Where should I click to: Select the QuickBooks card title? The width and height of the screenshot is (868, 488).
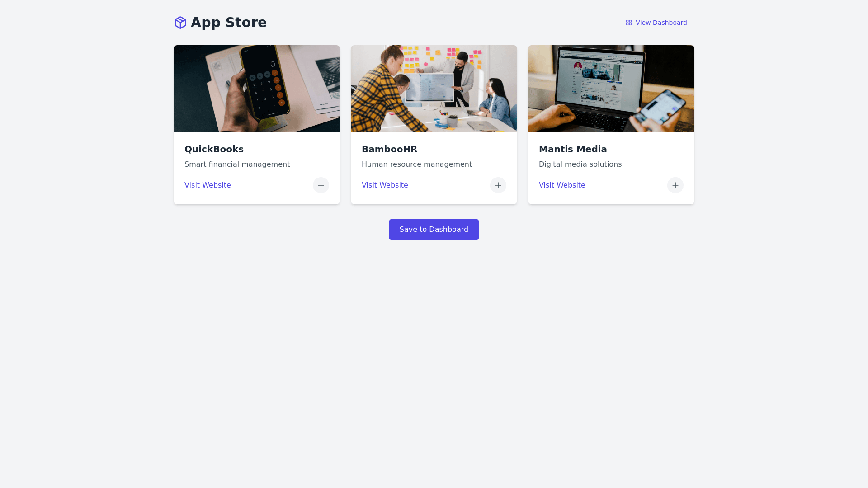(214, 149)
